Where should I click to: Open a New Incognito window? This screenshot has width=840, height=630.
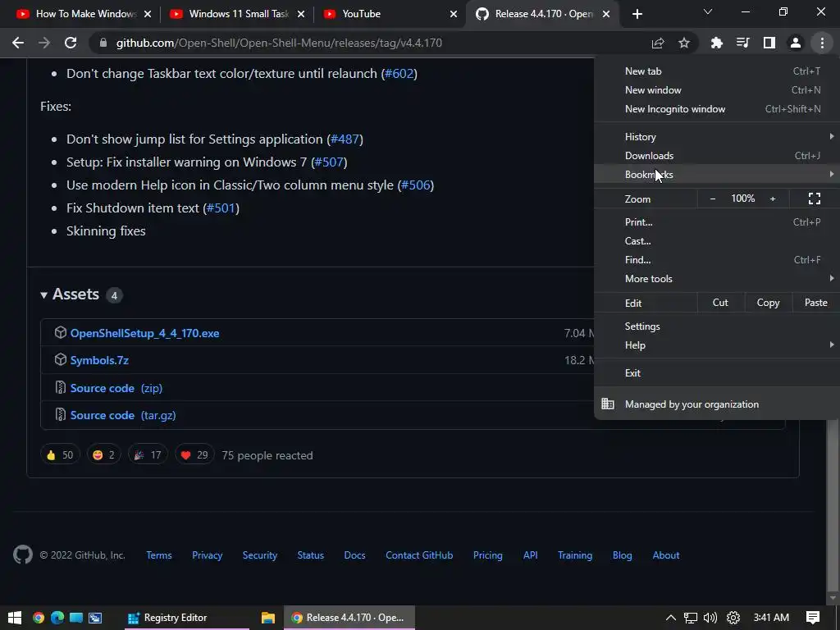pos(717,109)
